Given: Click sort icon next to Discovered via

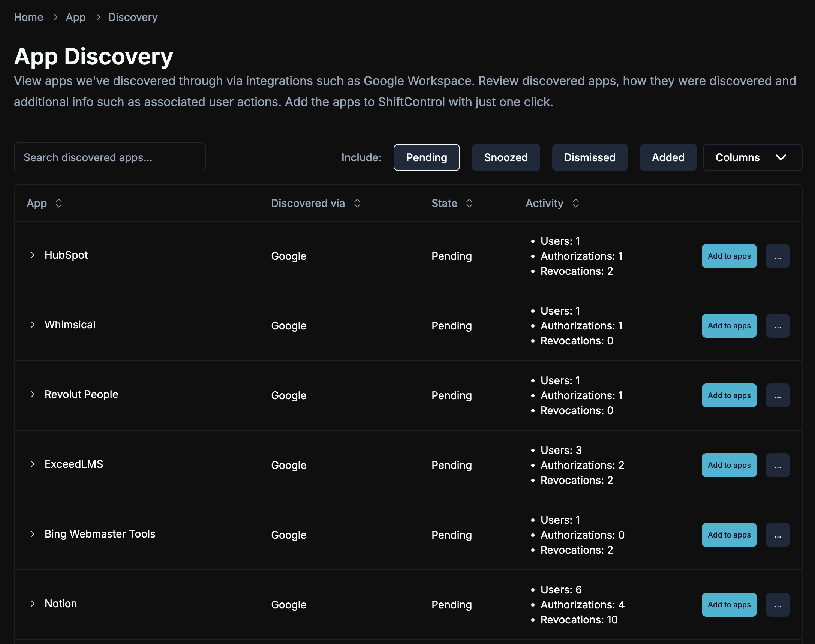Looking at the screenshot, I should pos(357,203).
